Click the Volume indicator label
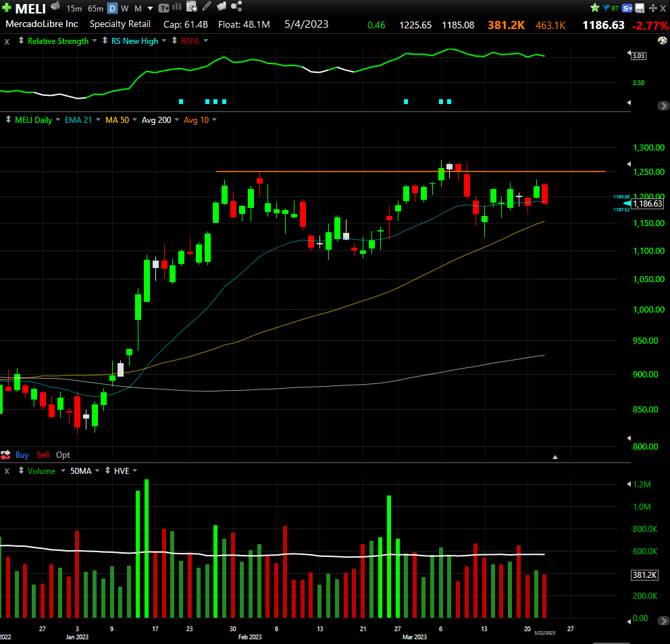 click(41, 471)
